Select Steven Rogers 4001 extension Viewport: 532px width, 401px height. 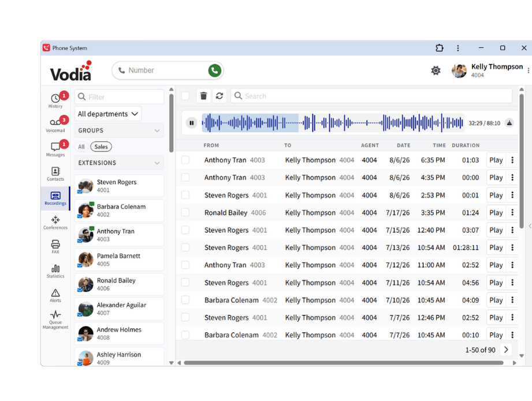click(x=119, y=186)
